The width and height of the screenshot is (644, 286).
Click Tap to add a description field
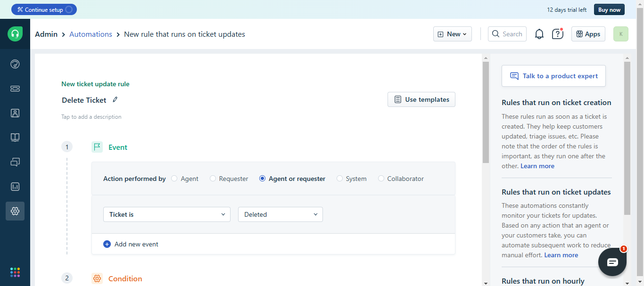point(91,117)
